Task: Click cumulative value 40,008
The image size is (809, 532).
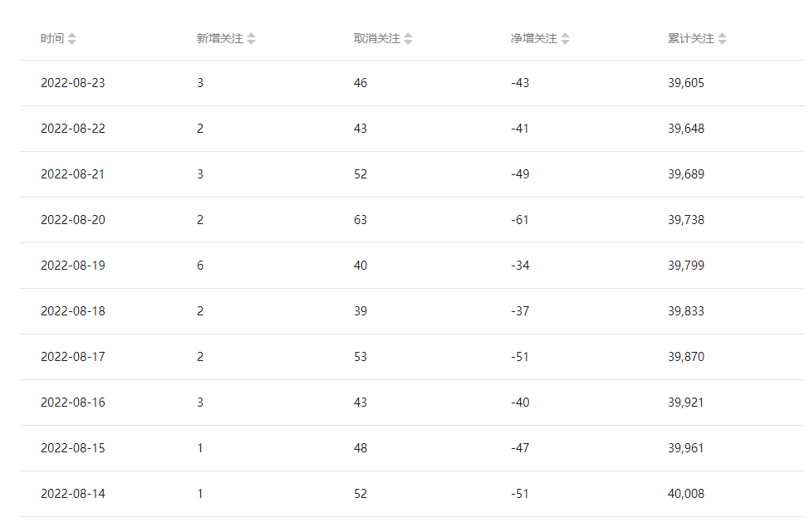Action: (x=686, y=494)
